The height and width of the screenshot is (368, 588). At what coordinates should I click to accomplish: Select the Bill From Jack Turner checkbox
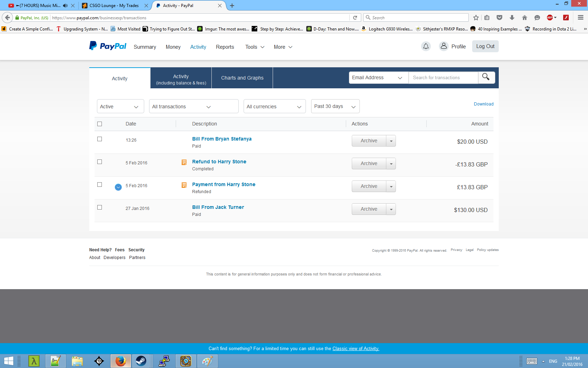click(100, 207)
